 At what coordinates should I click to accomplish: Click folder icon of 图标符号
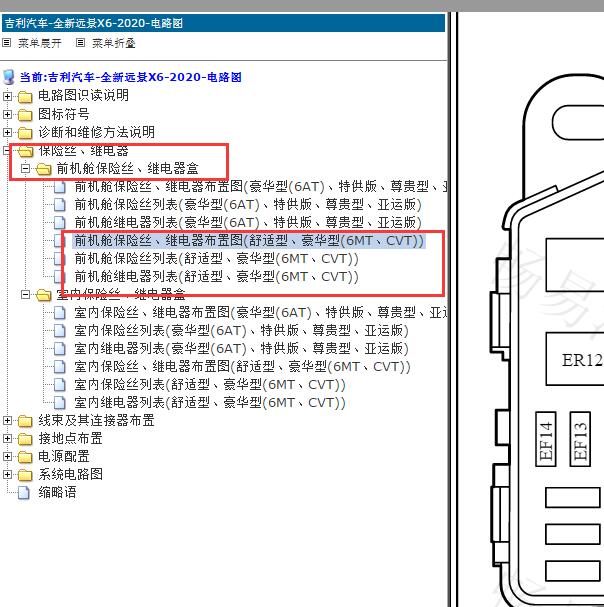25,115
